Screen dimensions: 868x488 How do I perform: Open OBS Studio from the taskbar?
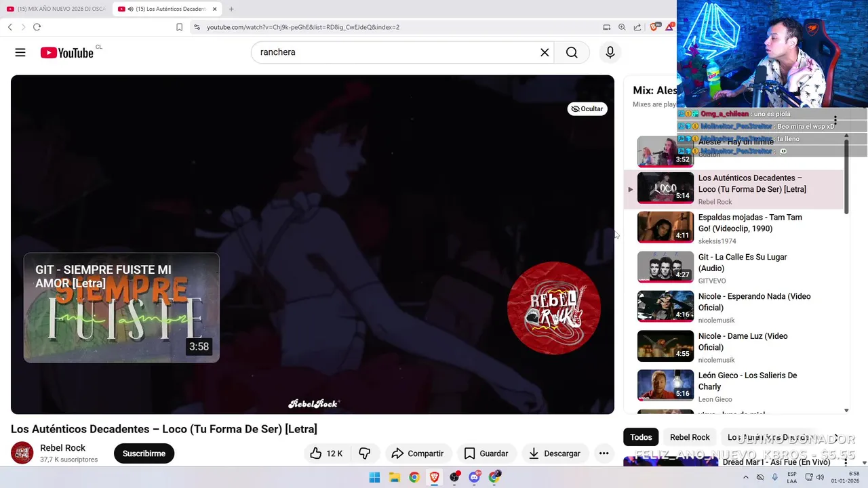454,477
